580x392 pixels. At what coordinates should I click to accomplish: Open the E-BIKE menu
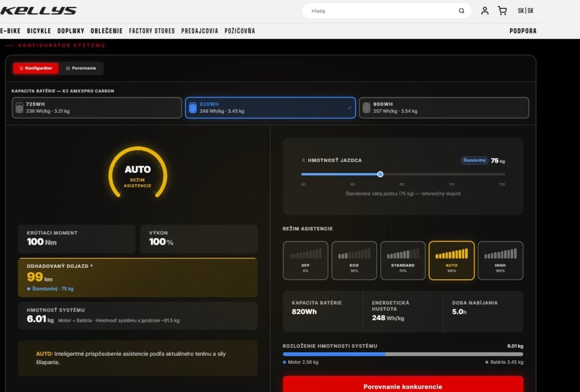click(x=10, y=31)
